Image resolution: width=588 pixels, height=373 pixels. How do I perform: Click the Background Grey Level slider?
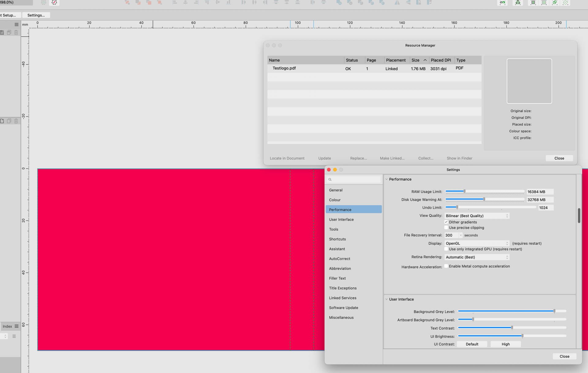[x=512, y=311]
